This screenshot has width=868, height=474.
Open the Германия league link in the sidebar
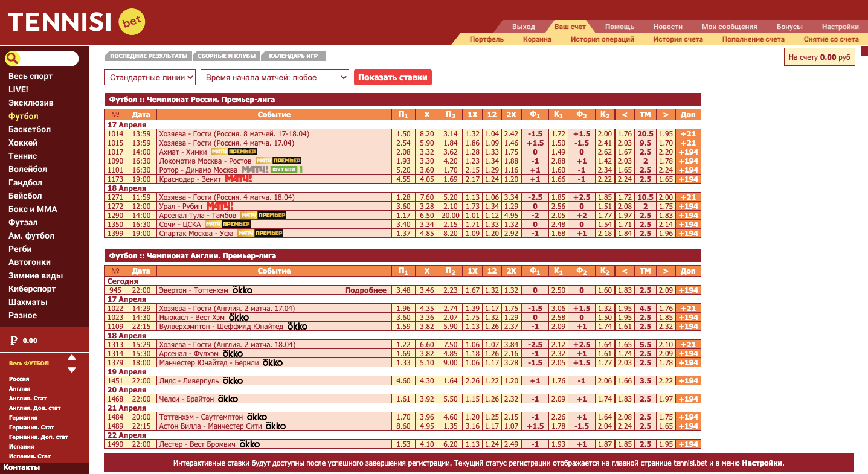tap(23, 418)
